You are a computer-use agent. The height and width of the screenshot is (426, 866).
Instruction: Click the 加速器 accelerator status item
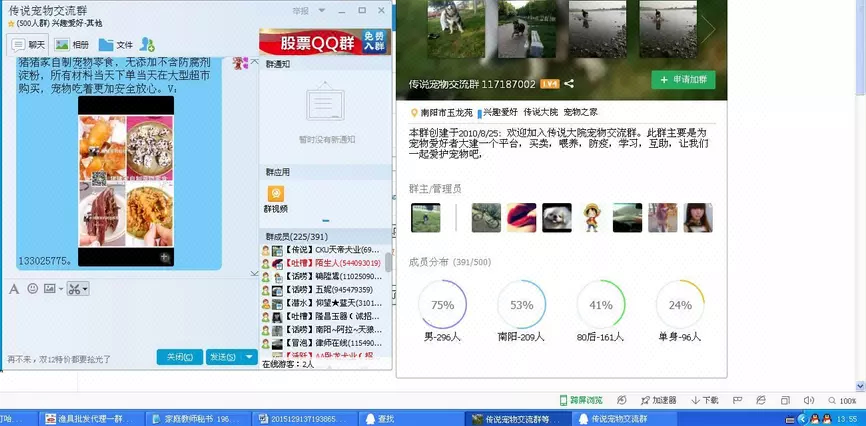tap(658, 401)
